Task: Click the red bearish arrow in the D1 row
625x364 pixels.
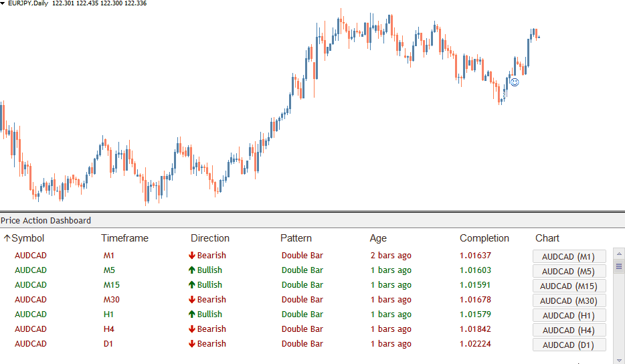Action: 192,344
